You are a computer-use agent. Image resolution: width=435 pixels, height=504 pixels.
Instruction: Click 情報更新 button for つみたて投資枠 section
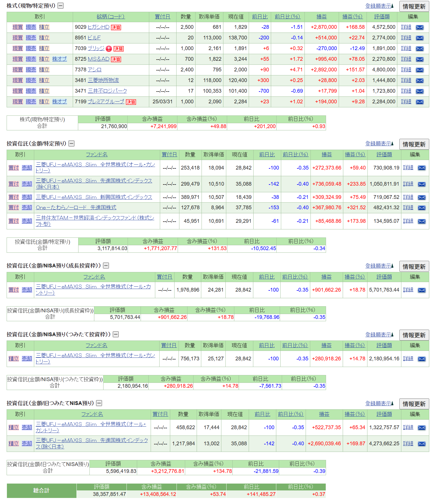click(414, 335)
